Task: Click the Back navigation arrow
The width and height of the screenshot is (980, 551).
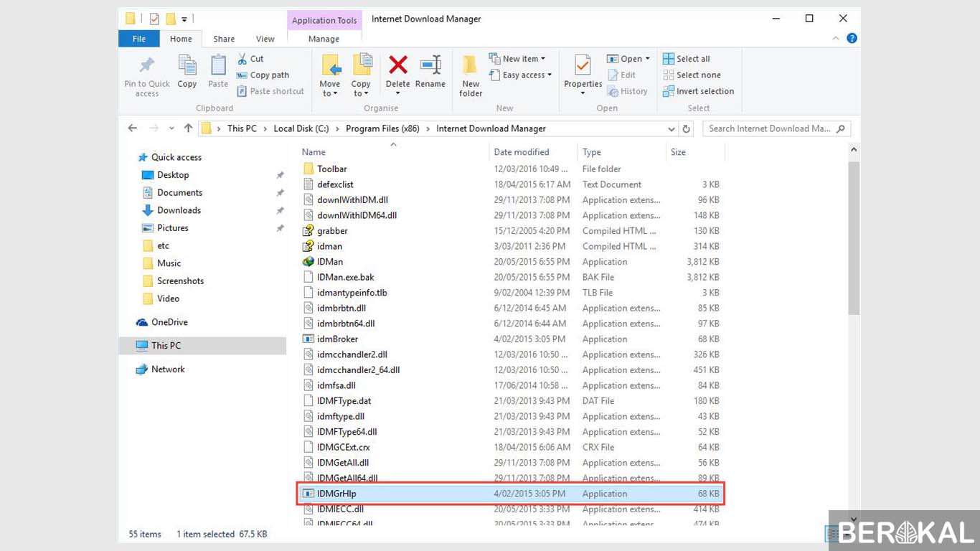Action: [x=133, y=128]
